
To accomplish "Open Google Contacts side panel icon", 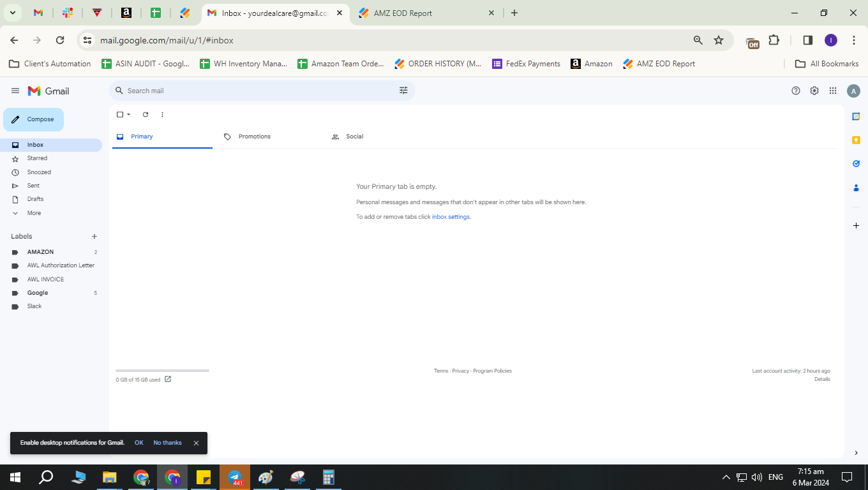I will 856,188.
